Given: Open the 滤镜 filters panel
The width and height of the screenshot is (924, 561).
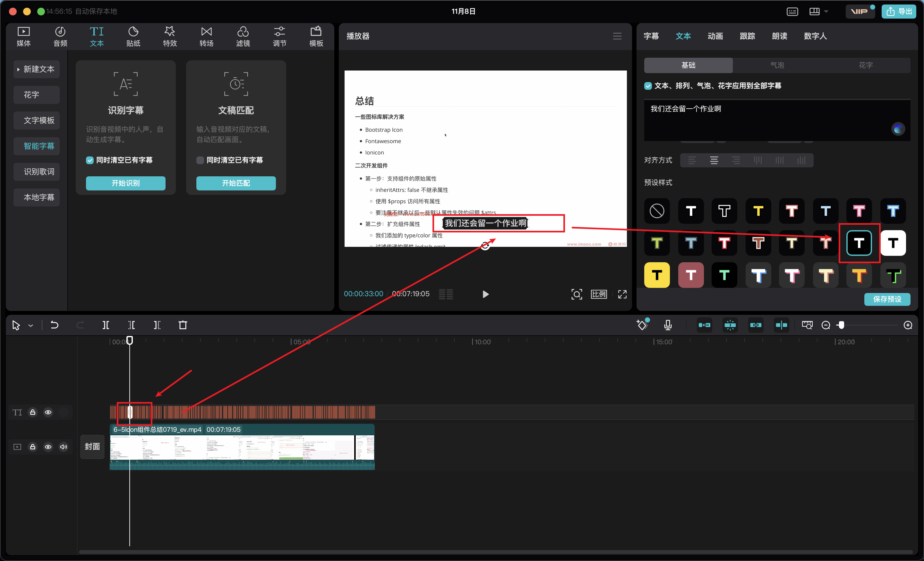Looking at the screenshot, I should pyautogui.click(x=243, y=36).
